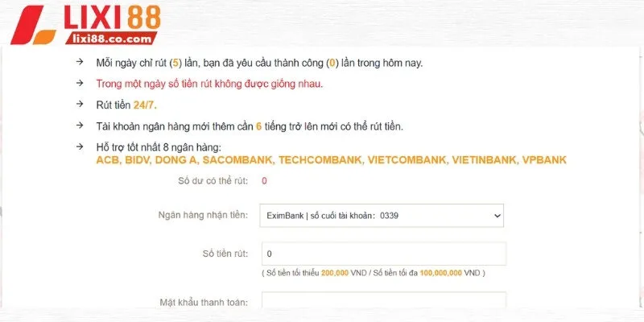Click the arrow bullet beside "Rút tiền 24/7"

coord(79,105)
